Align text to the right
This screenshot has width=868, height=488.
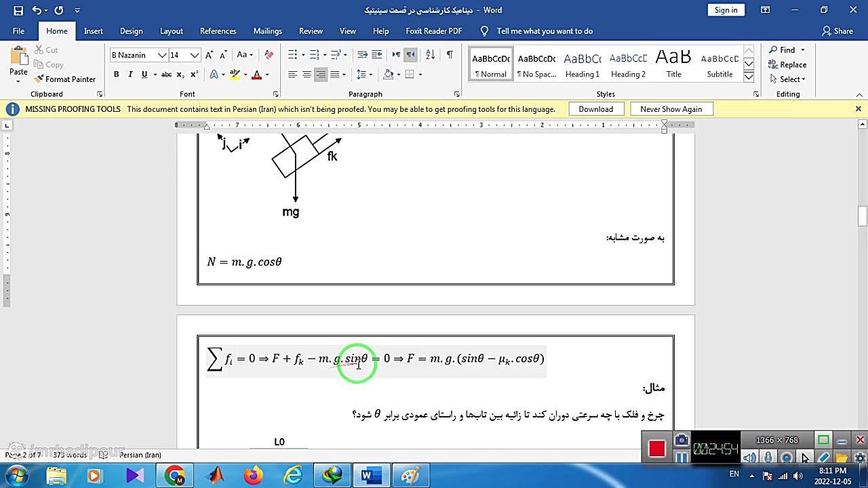pyautogui.click(x=321, y=75)
